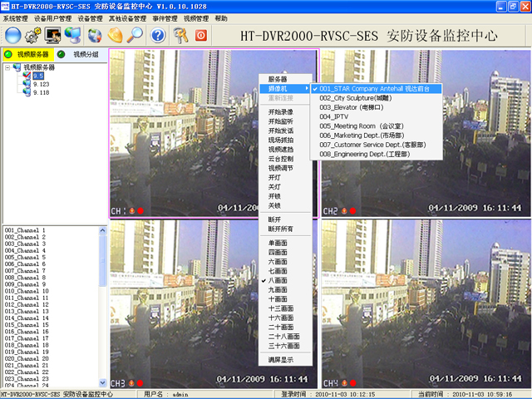Choose camera 004_IPTV
This screenshot has width=532, height=399.
376,116
